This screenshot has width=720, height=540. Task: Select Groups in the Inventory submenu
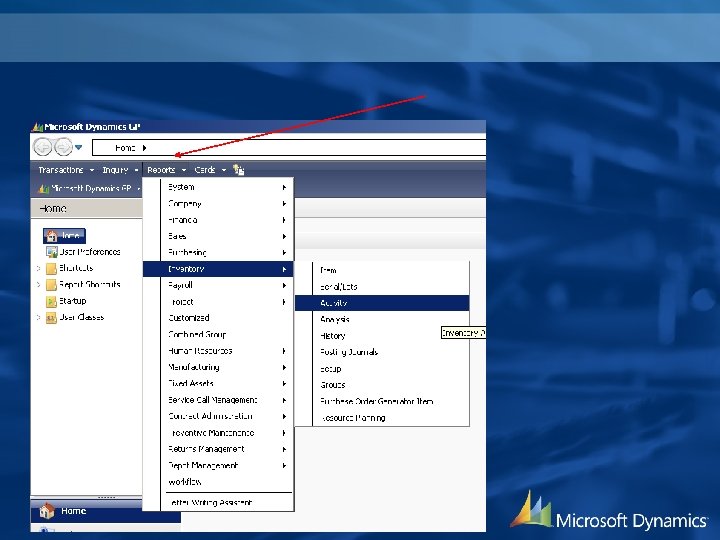click(382, 385)
